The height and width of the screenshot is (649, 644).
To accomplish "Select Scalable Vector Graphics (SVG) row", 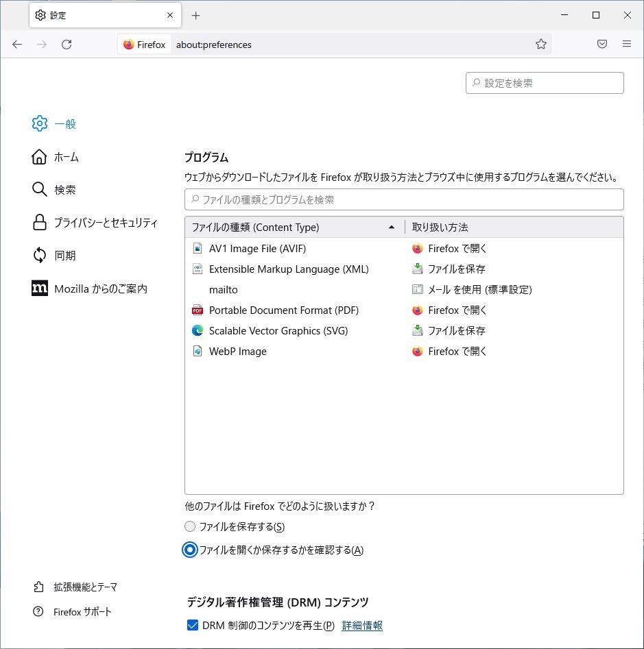I will click(x=404, y=331).
